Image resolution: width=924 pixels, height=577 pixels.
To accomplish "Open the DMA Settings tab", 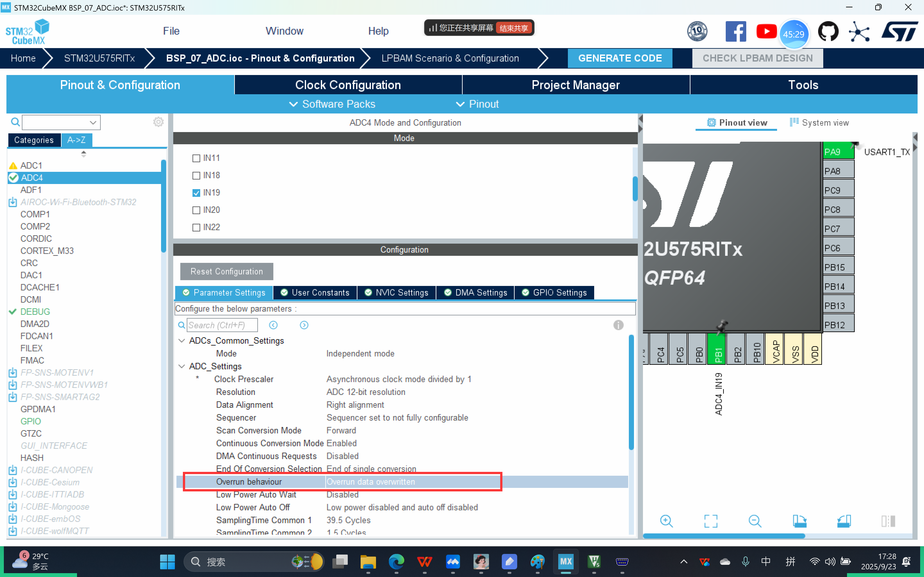I will click(475, 293).
